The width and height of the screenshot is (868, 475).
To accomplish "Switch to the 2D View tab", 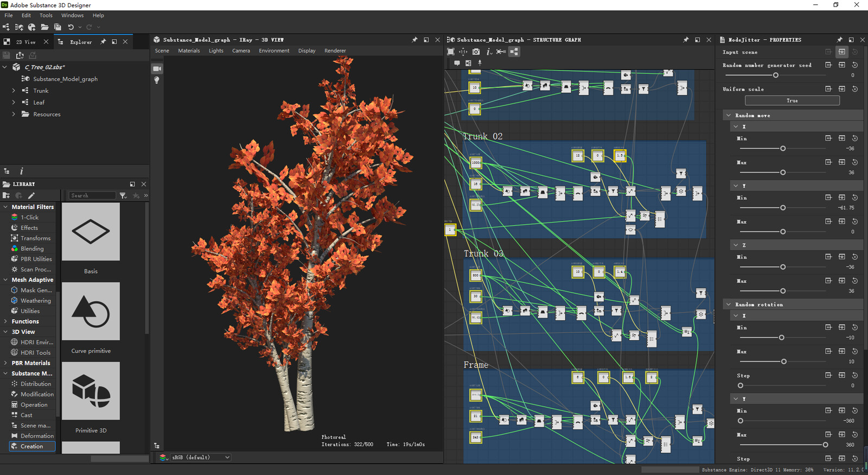I will [x=25, y=42].
